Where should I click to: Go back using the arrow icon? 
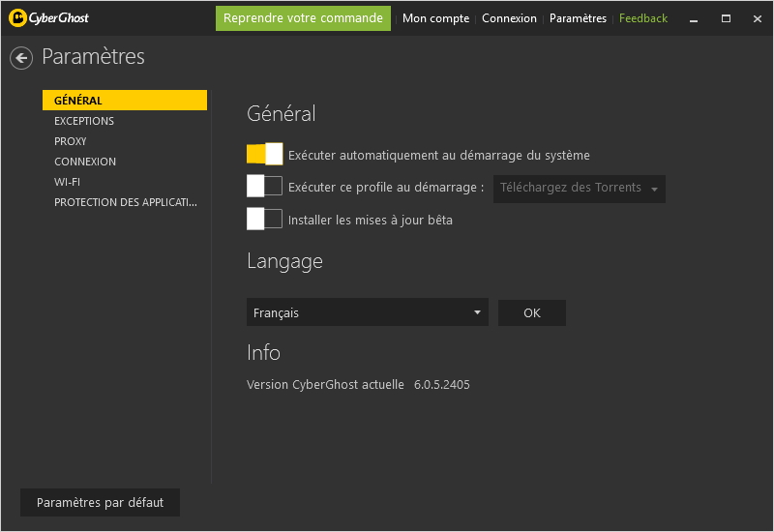point(21,58)
